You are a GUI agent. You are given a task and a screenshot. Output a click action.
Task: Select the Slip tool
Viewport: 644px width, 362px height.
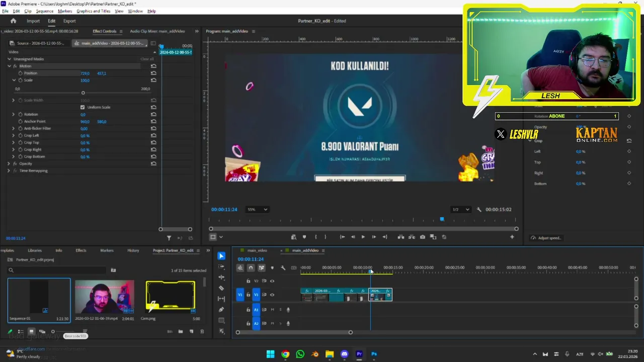221,299
